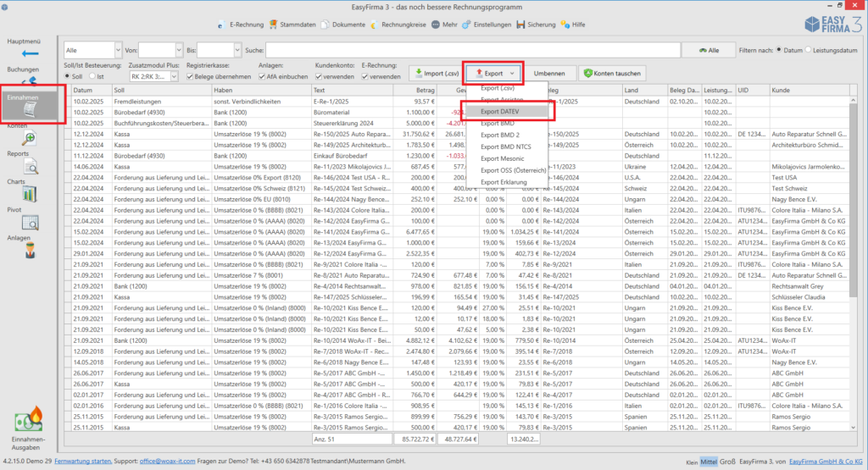Screen dimensions: 868x470
Task: Click the green arrow icon on Import (.csv)
Action: point(419,73)
